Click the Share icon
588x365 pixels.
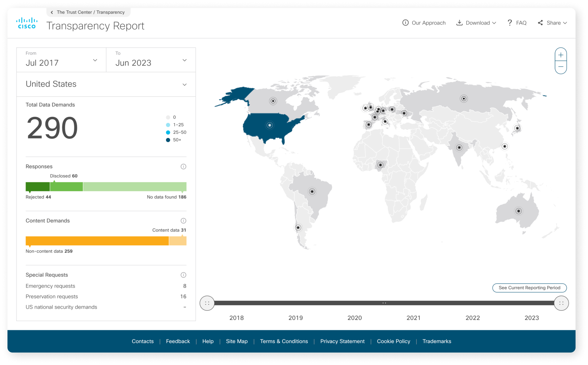[540, 22]
